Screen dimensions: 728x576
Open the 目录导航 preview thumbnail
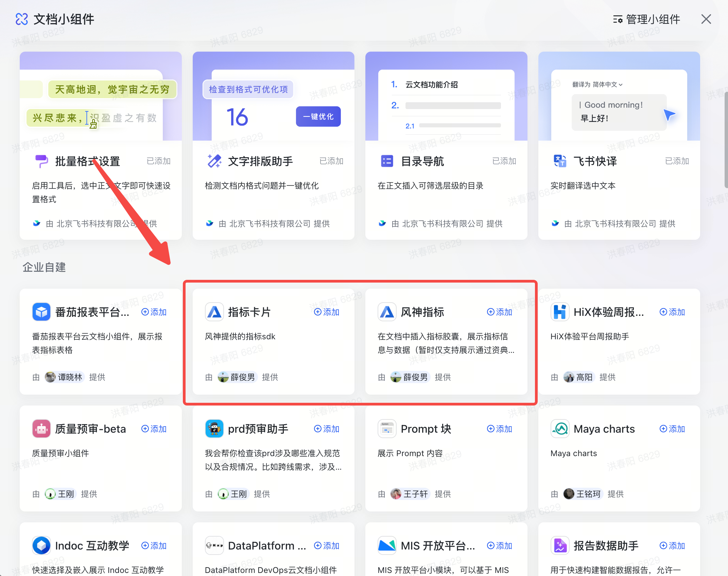click(446, 96)
